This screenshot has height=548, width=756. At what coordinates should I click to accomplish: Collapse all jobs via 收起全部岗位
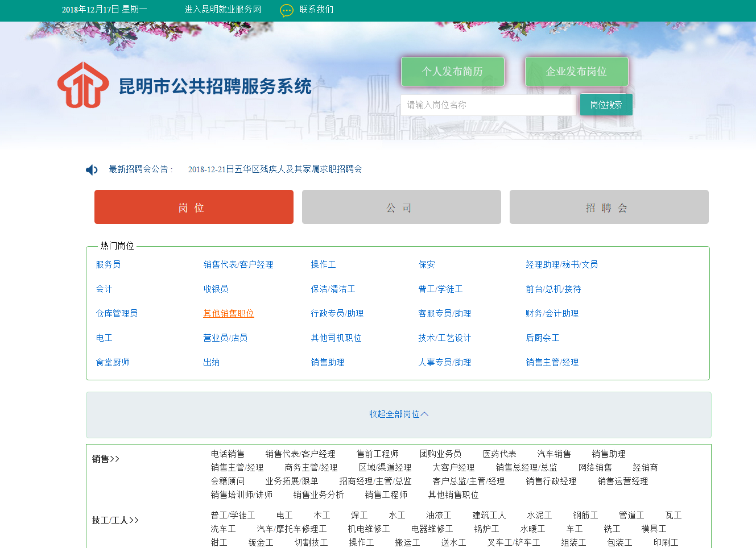pyautogui.click(x=398, y=414)
